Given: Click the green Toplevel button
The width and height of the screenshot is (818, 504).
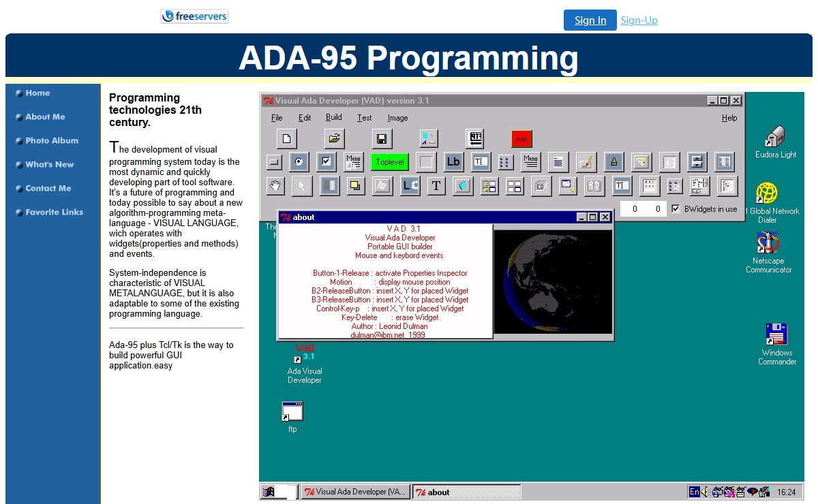Looking at the screenshot, I should 390,162.
